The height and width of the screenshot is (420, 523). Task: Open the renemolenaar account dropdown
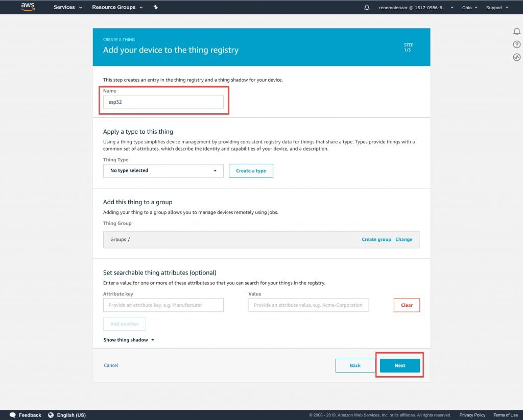[x=416, y=8]
